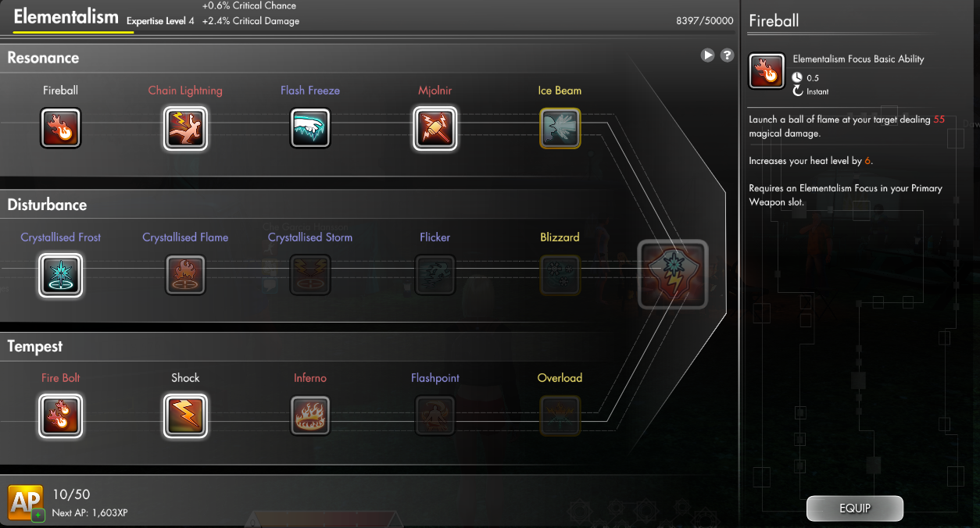
Task: Select the Inferno ability icon
Action: tap(310, 416)
